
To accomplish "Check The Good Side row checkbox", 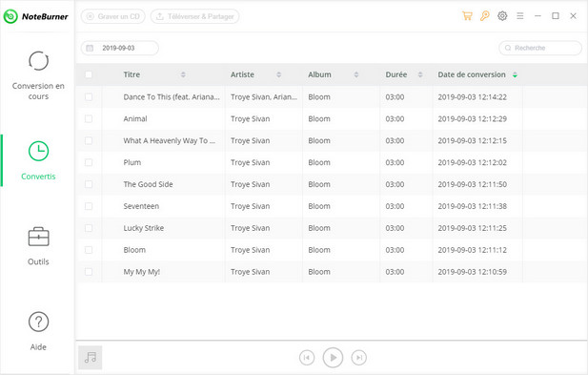I will 89,184.
